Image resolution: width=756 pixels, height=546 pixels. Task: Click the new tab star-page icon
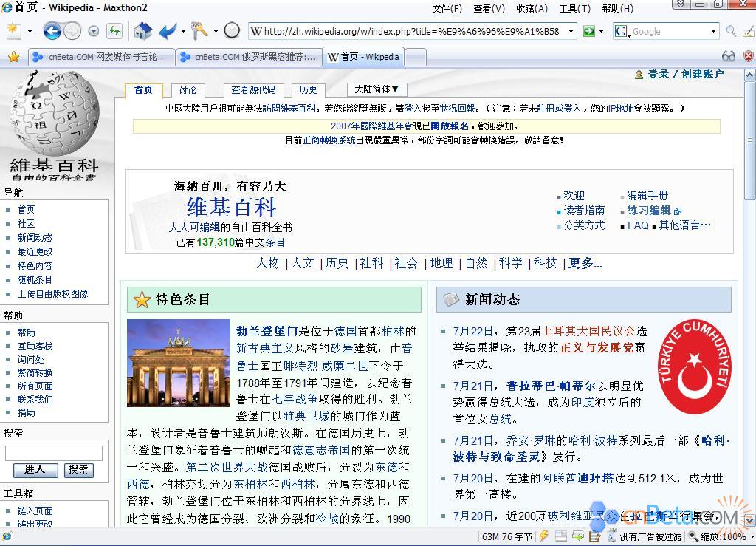(14, 31)
